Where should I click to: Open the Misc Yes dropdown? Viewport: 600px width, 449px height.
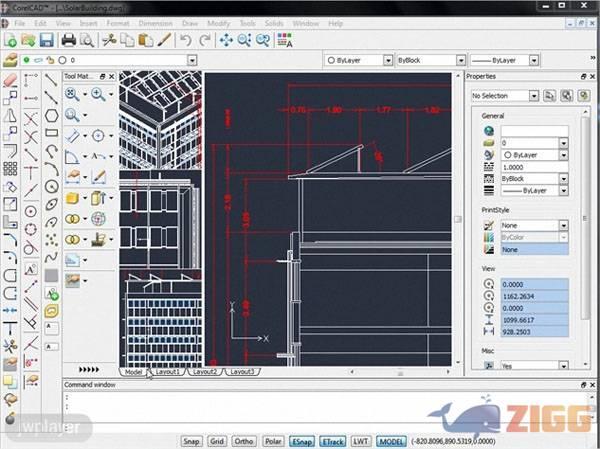click(x=563, y=366)
